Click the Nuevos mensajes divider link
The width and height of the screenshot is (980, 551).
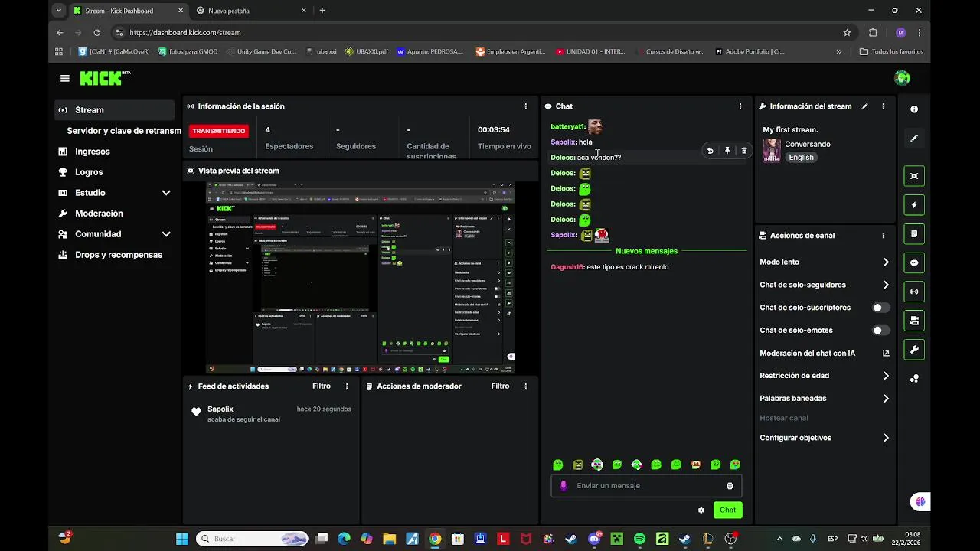pyautogui.click(x=646, y=251)
